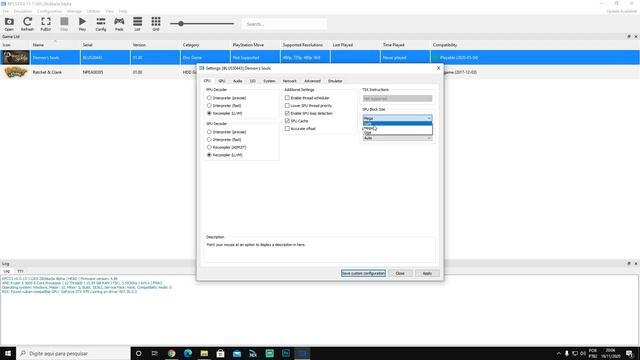The width and height of the screenshot is (640, 360).
Task: Open Google Chrome from the taskbar
Action: [x=171, y=353]
